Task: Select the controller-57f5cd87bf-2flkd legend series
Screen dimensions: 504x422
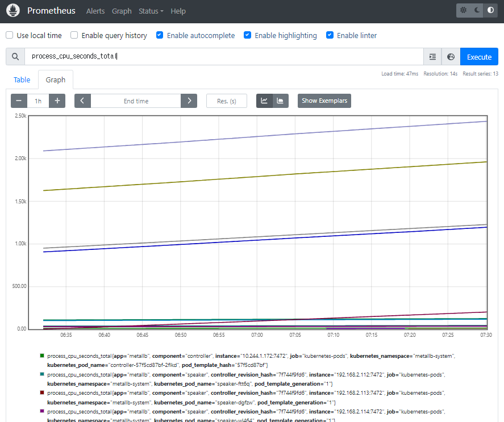Action: point(251,361)
